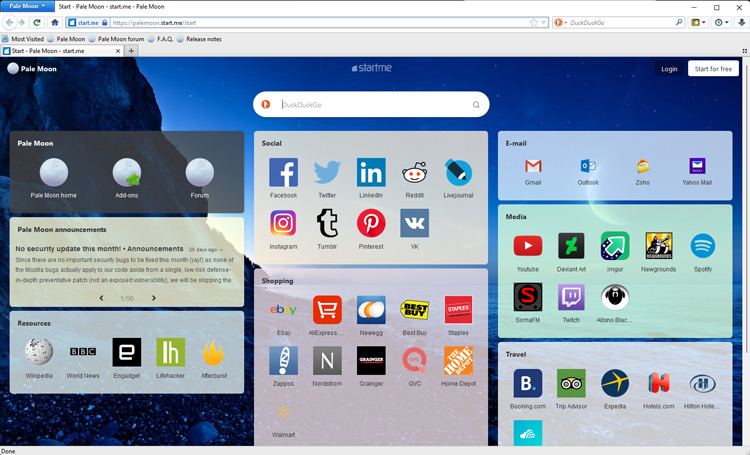750x455 pixels.
Task: Open the Instagram icon
Action: (x=283, y=223)
